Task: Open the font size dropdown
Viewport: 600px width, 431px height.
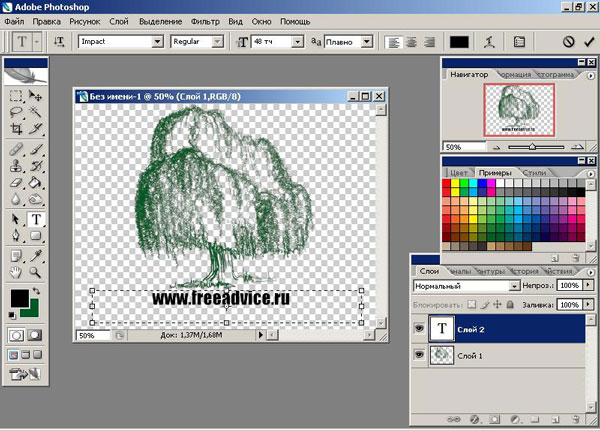Action: pos(297,41)
